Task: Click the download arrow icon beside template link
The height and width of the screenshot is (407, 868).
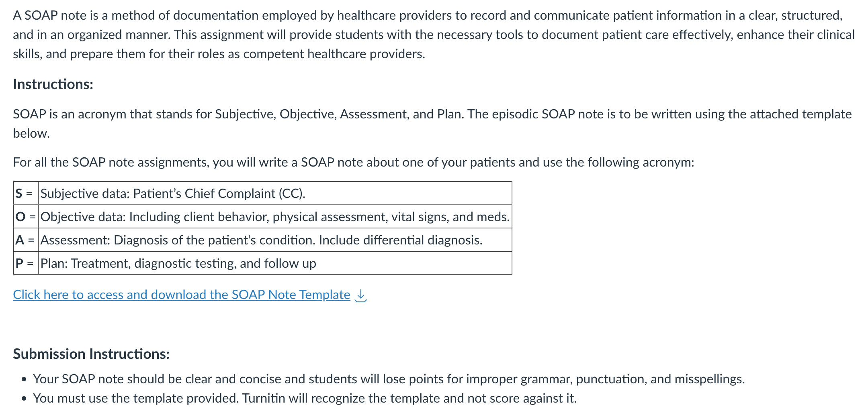Action: (x=361, y=295)
